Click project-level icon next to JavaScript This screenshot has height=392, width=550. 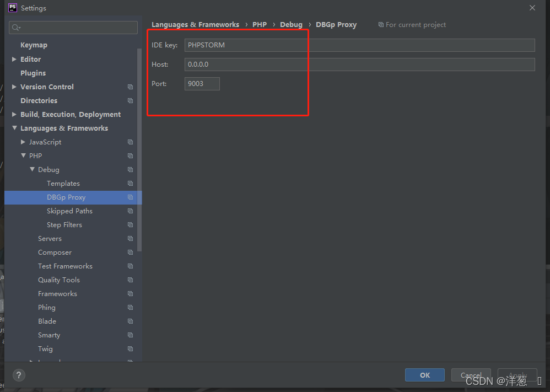point(131,142)
